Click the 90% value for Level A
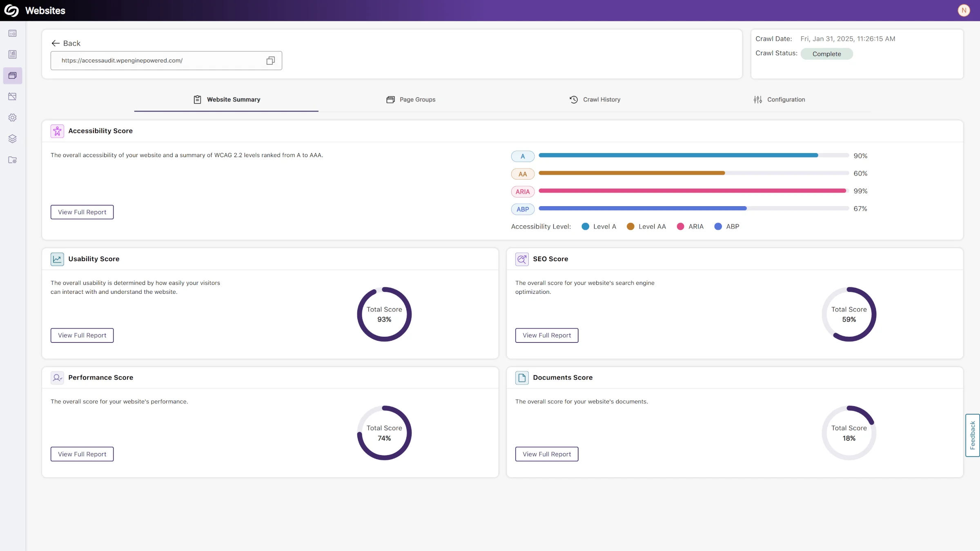 click(860, 156)
